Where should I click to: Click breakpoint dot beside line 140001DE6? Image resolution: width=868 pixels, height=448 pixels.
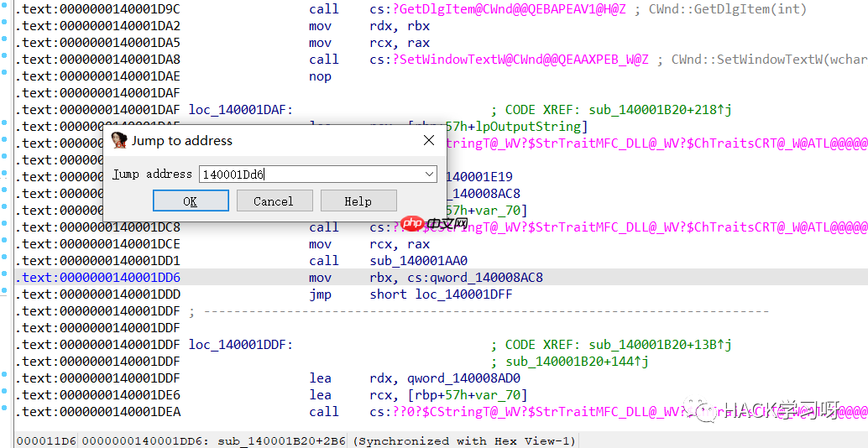[x=4, y=391]
